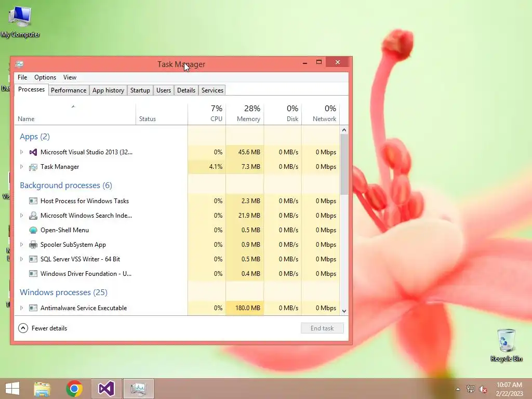Image resolution: width=532 pixels, height=399 pixels.
Task: Select Windows Driver Foundation process name
Action: pyautogui.click(x=86, y=274)
